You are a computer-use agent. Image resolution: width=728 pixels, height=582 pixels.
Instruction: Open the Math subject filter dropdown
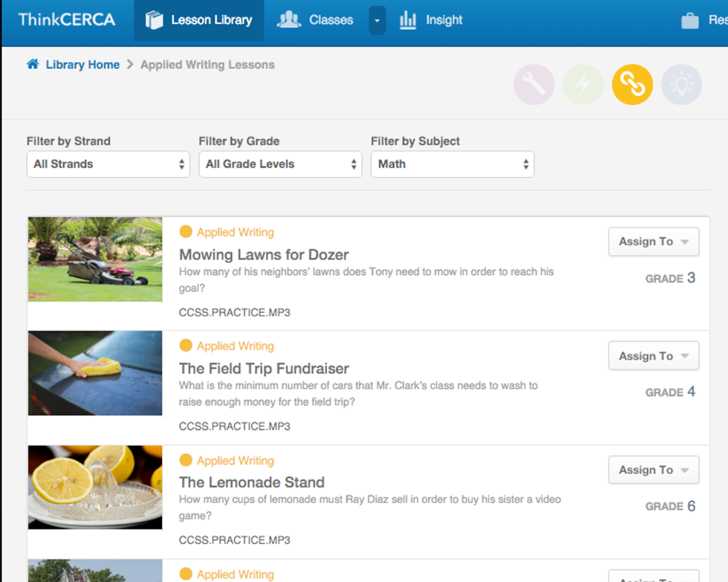tap(453, 164)
